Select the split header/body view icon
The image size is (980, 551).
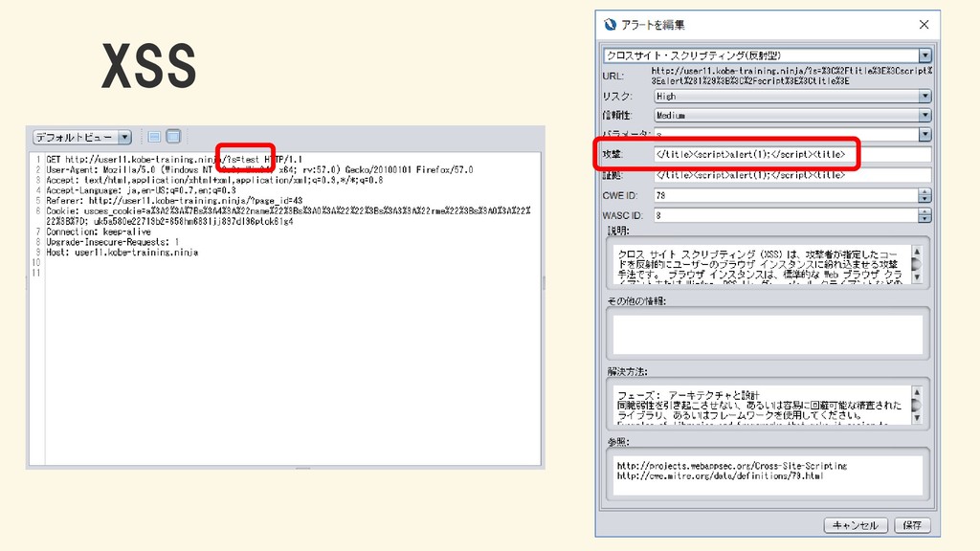click(x=154, y=137)
